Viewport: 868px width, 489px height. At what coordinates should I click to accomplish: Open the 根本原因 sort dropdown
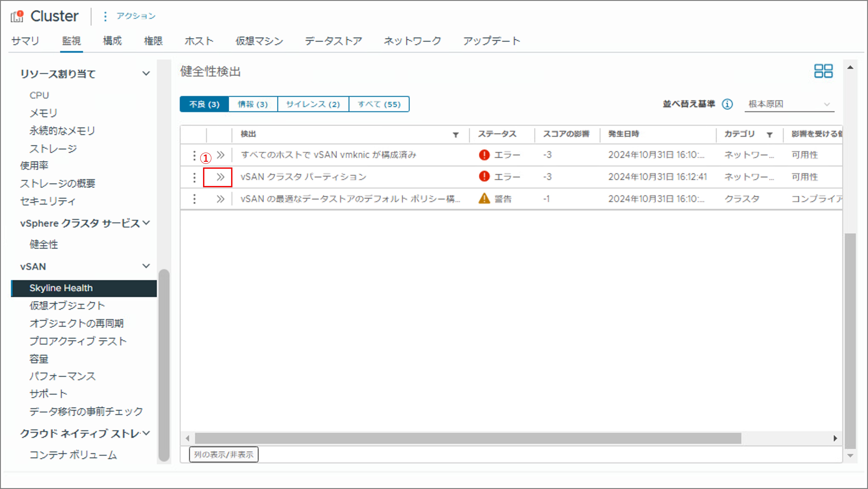coord(789,104)
